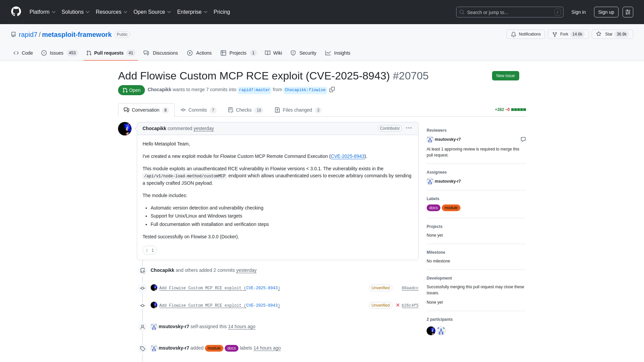644x362 pixels.
Task: Select the Code tab icon
Action: point(16,53)
